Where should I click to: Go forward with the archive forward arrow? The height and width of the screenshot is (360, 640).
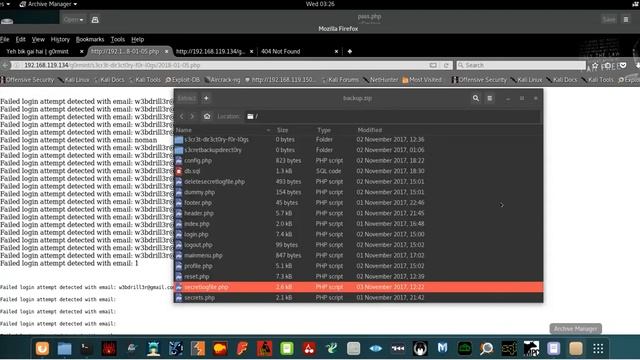tap(192, 116)
